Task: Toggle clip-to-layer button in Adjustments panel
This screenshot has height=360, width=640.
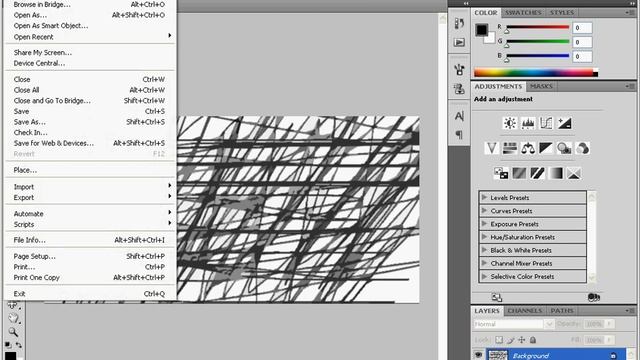Action: pos(594,297)
